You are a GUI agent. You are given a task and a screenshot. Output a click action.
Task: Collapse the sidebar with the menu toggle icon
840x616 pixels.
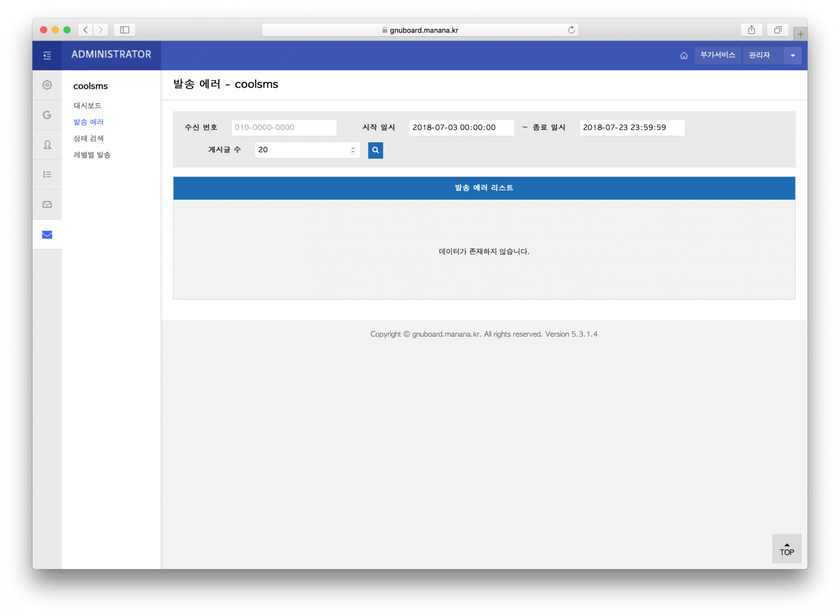(47, 55)
